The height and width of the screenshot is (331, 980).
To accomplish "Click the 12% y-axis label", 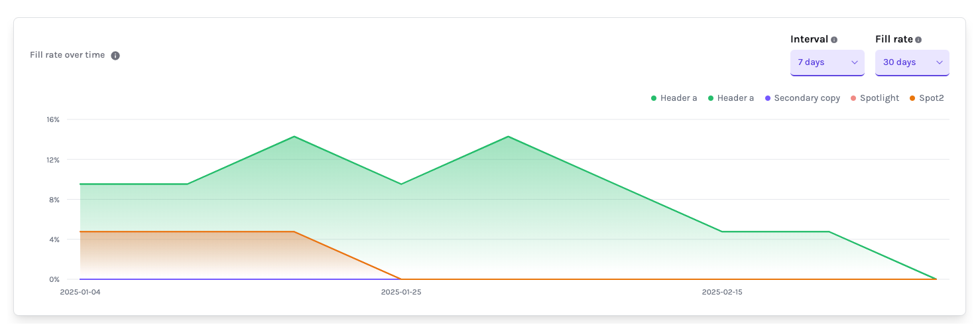I will coord(53,160).
